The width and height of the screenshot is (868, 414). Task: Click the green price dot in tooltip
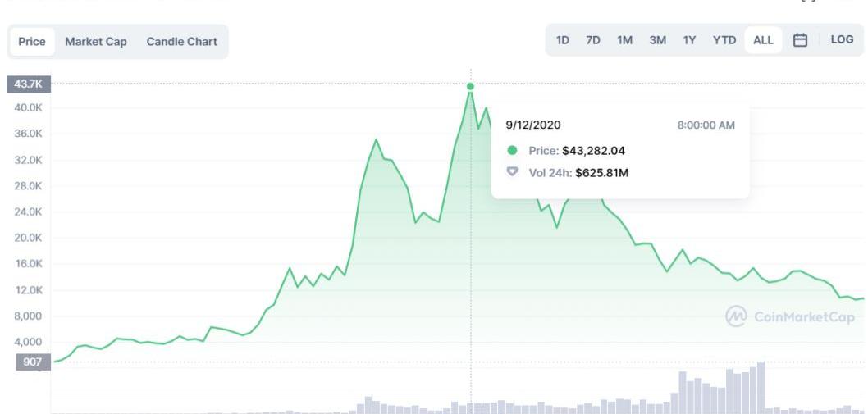point(512,151)
